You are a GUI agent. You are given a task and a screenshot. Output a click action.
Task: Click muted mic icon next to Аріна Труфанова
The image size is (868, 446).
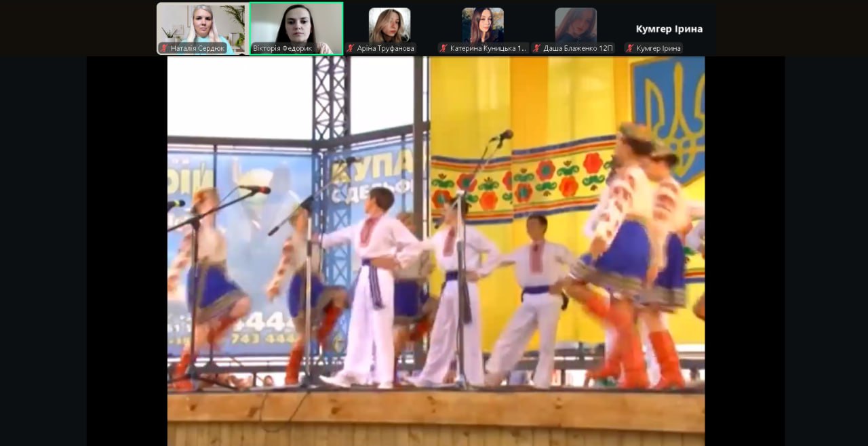(x=351, y=48)
